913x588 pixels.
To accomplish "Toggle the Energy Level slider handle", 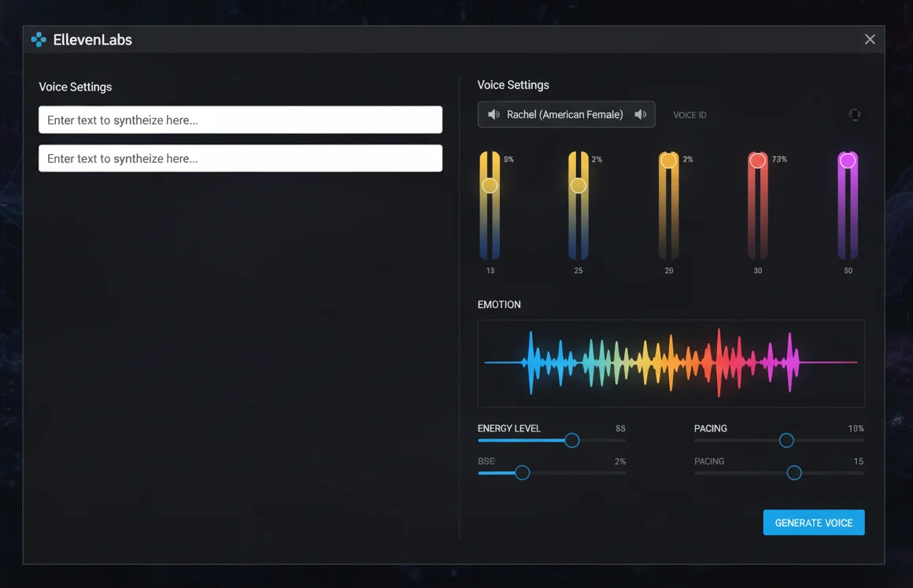I will pos(571,441).
